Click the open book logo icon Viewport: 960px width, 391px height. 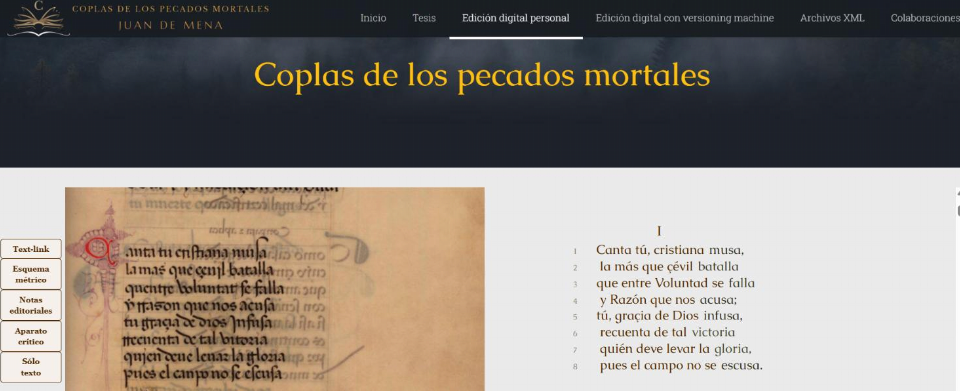[39, 18]
